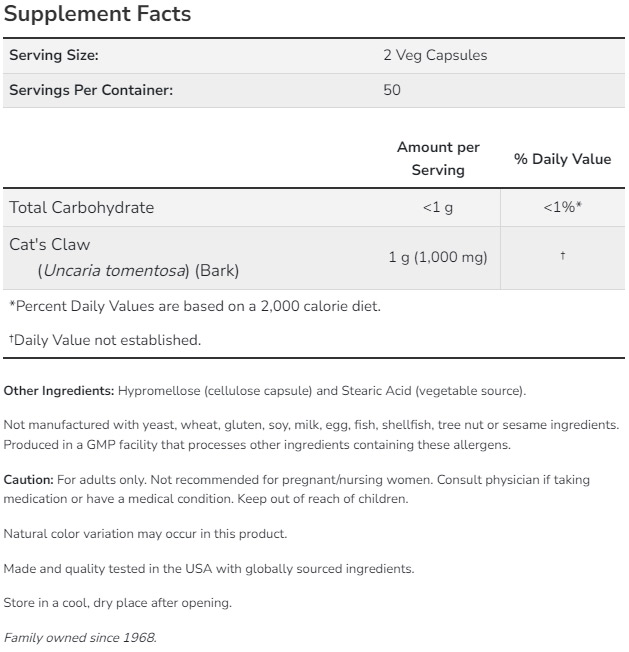Click the Daily Value not established footnote
This screenshot has height=652, width=629.
(x=105, y=340)
